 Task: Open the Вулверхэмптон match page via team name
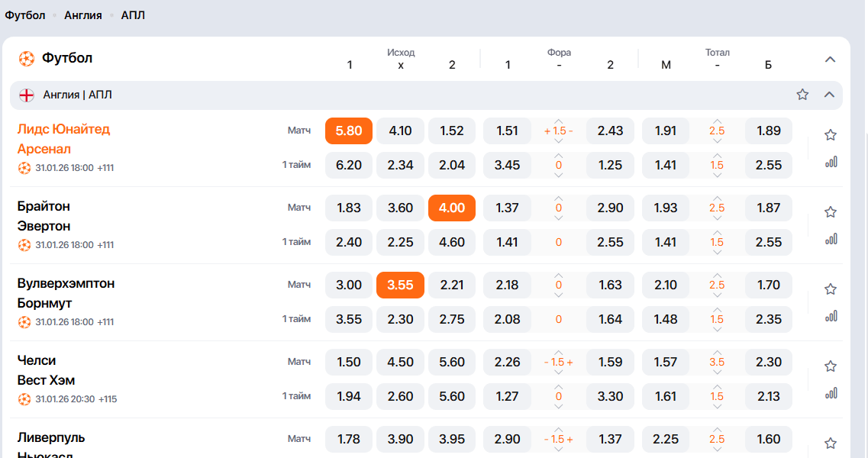click(x=66, y=283)
